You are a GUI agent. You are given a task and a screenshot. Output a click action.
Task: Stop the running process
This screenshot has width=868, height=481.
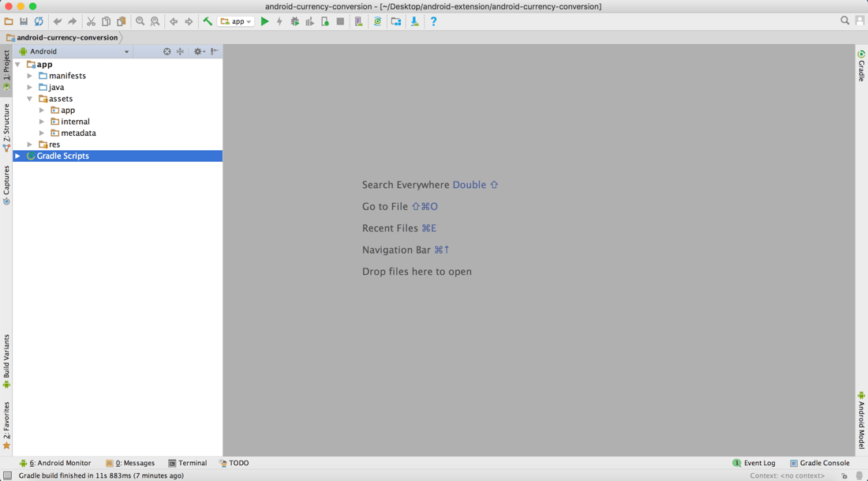point(340,21)
